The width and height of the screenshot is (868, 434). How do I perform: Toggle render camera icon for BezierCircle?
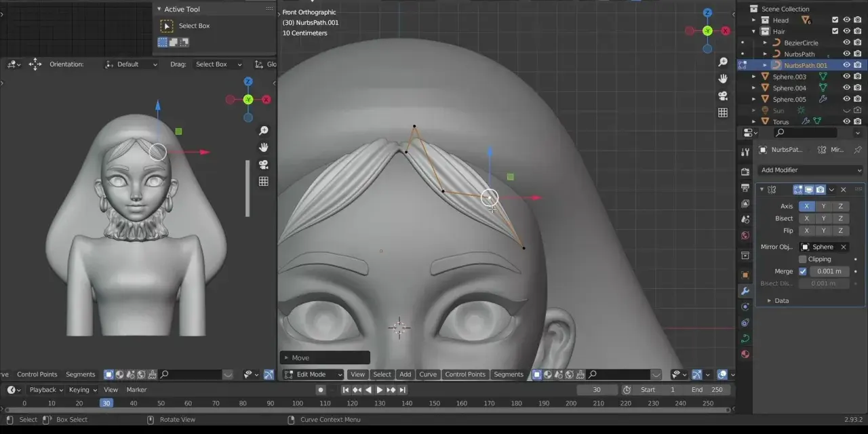point(858,43)
